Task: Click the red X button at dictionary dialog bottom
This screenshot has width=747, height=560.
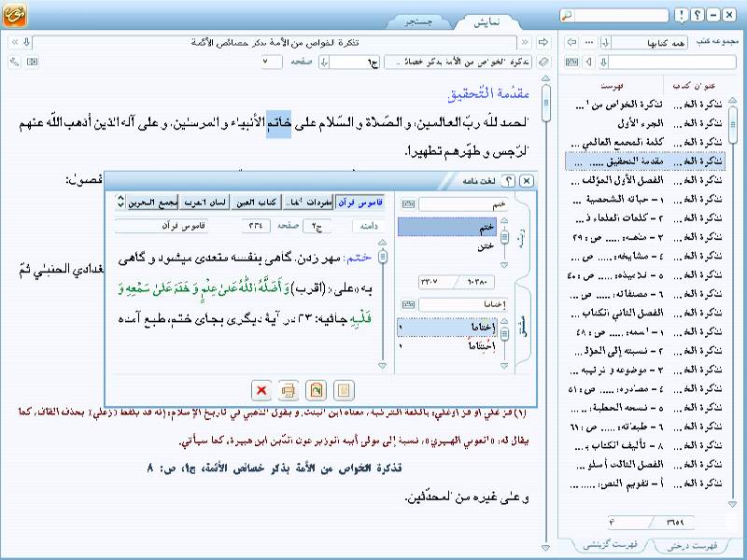Action: (261, 390)
